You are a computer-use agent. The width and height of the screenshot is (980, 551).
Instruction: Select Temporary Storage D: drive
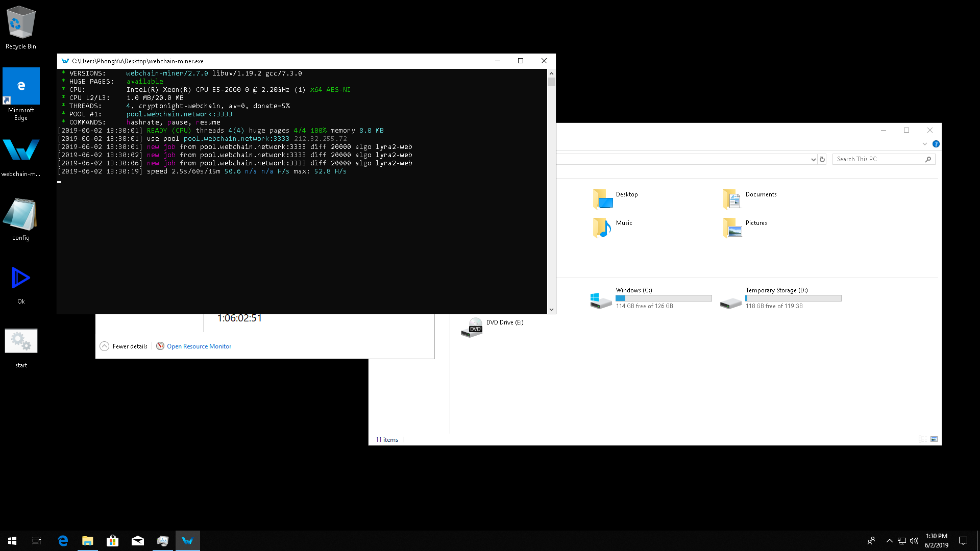[x=777, y=298]
